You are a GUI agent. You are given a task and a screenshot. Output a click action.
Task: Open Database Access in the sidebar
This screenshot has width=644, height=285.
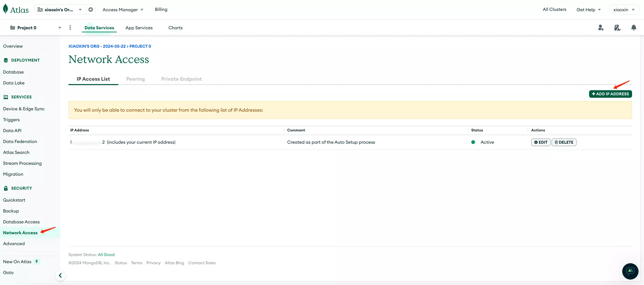tap(21, 222)
